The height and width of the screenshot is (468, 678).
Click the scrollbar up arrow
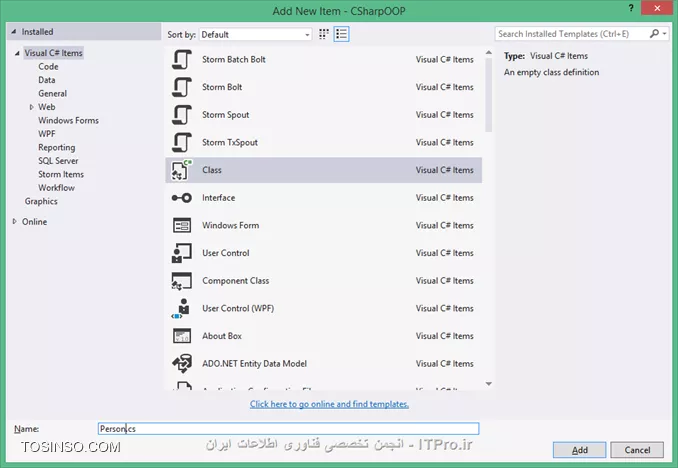[x=489, y=53]
